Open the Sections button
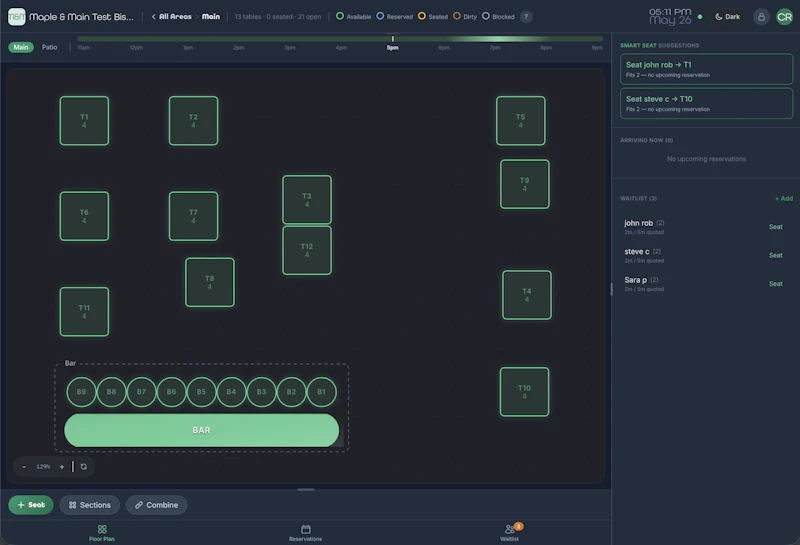This screenshot has height=545, width=800. tap(90, 505)
